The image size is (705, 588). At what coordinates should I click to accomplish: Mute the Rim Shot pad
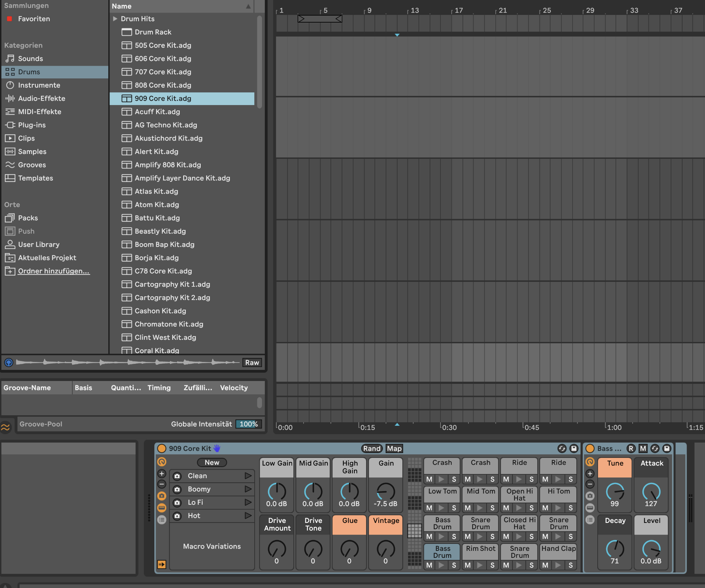[467, 565]
